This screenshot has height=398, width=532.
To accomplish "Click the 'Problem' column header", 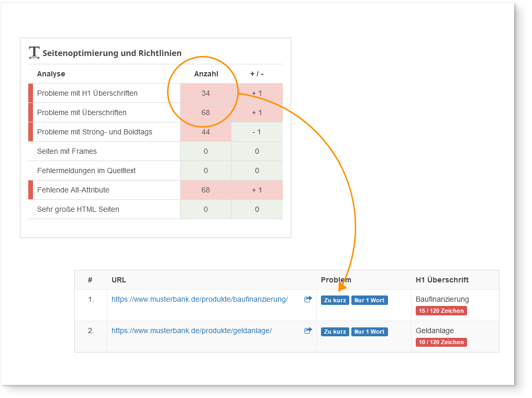I will click(x=336, y=280).
